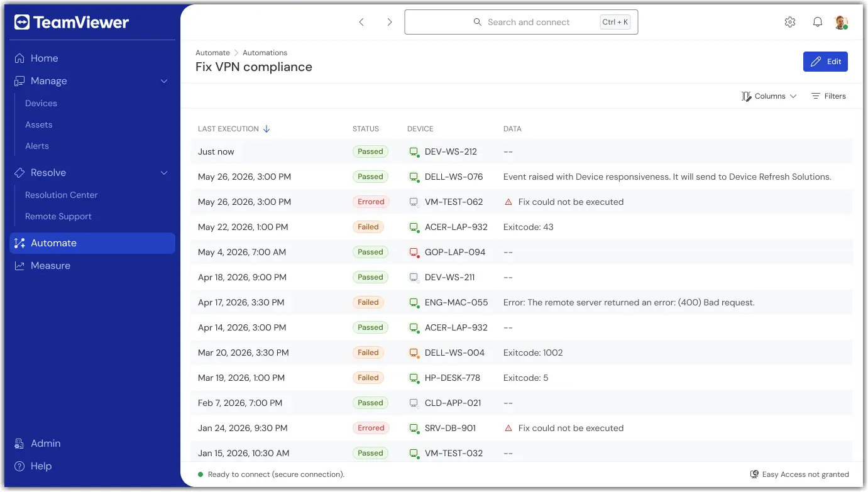Screen dimensions: 868x492
Task: Click the Automations breadcrumb link
Action: [265, 53]
